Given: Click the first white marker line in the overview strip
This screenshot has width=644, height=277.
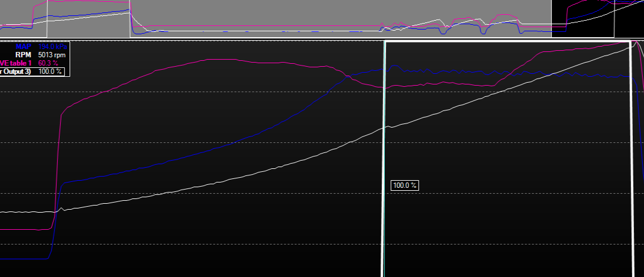Looking at the screenshot, I should 47,19.
